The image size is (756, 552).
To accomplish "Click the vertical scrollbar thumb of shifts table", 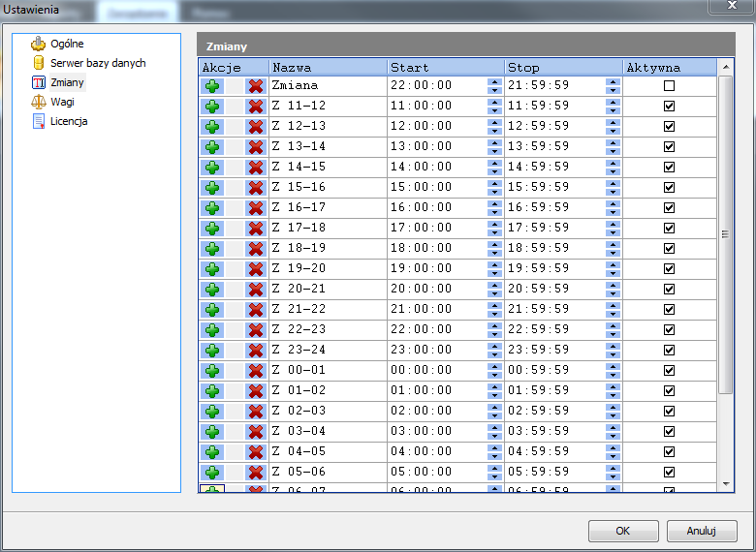I will pyautogui.click(x=726, y=232).
